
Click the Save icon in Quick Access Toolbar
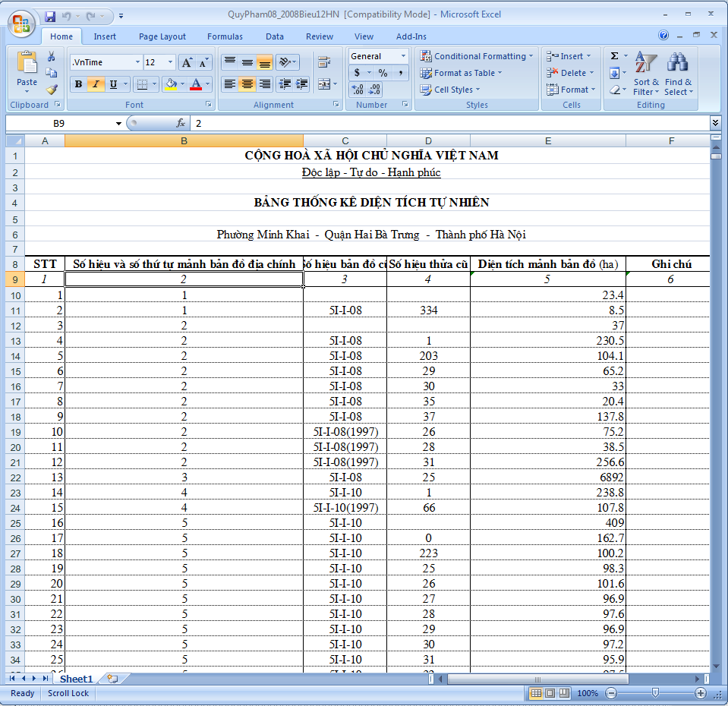[50, 15]
